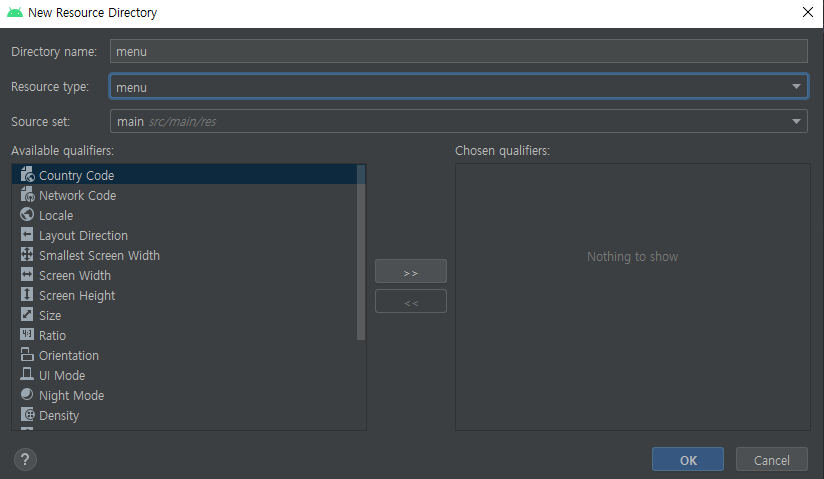Select Country Code in available qualifiers
This screenshot has width=824, height=479.
[184, 175]
